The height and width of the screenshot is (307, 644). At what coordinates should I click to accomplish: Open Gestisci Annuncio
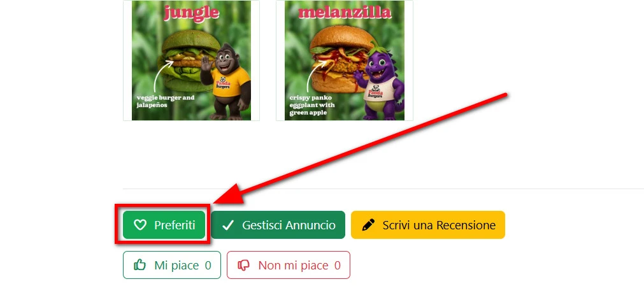coord(278,225)
